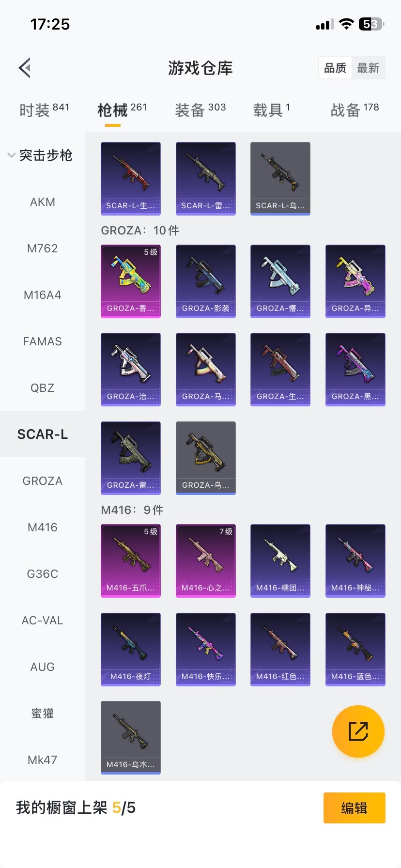Select the gray M416-乌木 skin icon
This screenshot has height=868, width=401.
pyautogui.click(x=131, y=738)
